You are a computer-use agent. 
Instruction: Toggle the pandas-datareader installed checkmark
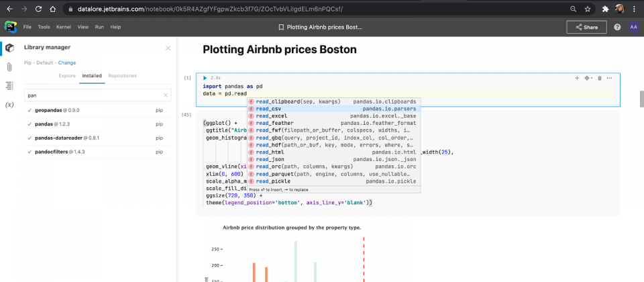point(30,138)
